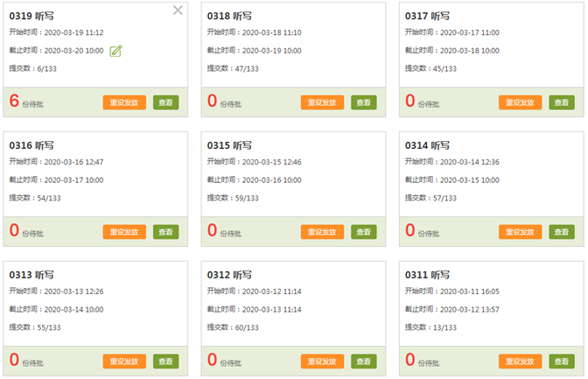Image resolution: width=588 pixels, height=379 pixels.
Task: Click 查看 on 0313 听写 card
Action: [165, 361]
